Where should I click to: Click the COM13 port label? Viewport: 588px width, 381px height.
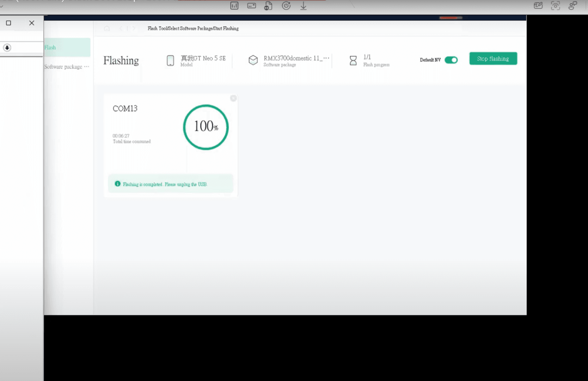pos(125,109)
